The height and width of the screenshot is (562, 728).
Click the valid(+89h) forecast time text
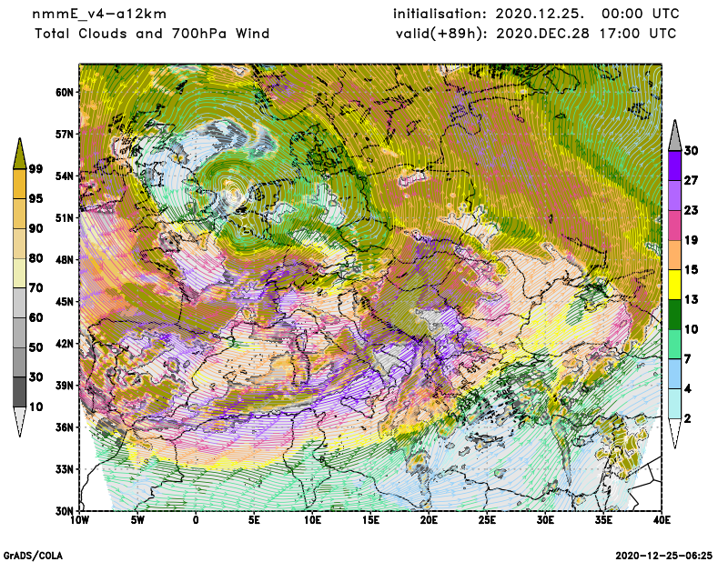[536, 34]
